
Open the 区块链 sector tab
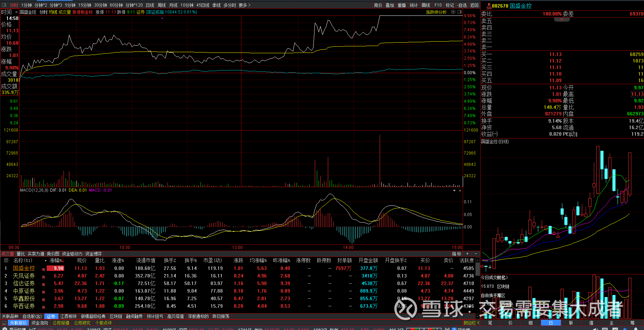pyautogui.click(x=116, y=316)
